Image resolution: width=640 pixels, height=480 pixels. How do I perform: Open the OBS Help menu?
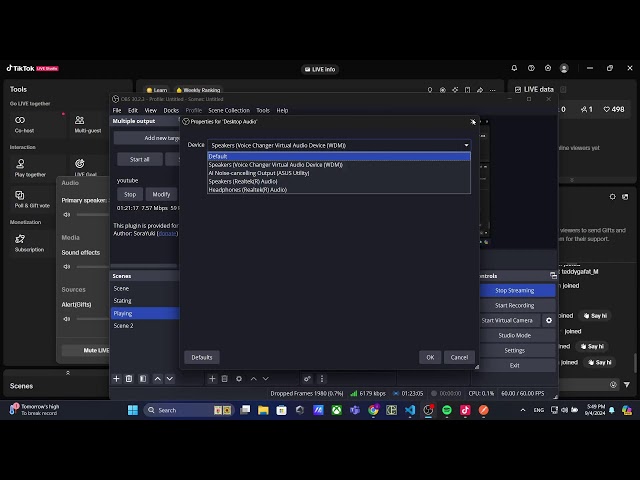(x=282, y=110)
